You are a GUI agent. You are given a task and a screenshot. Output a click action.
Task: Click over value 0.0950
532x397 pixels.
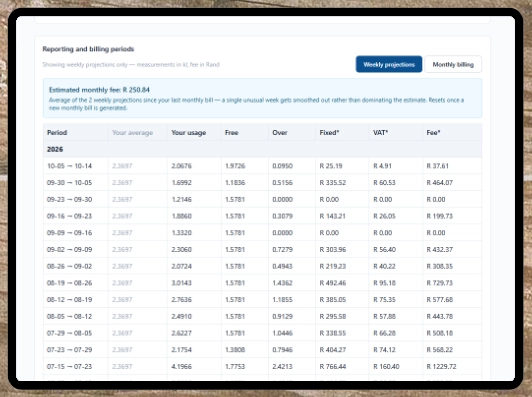(x=282, y=166)
